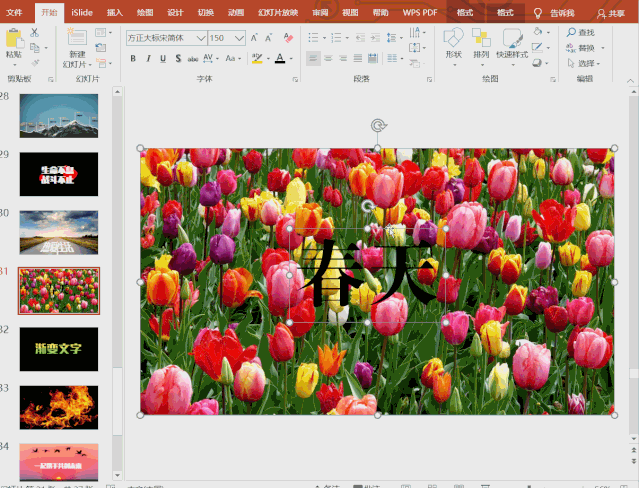Open 排列 arrange menu

point(481,46)
